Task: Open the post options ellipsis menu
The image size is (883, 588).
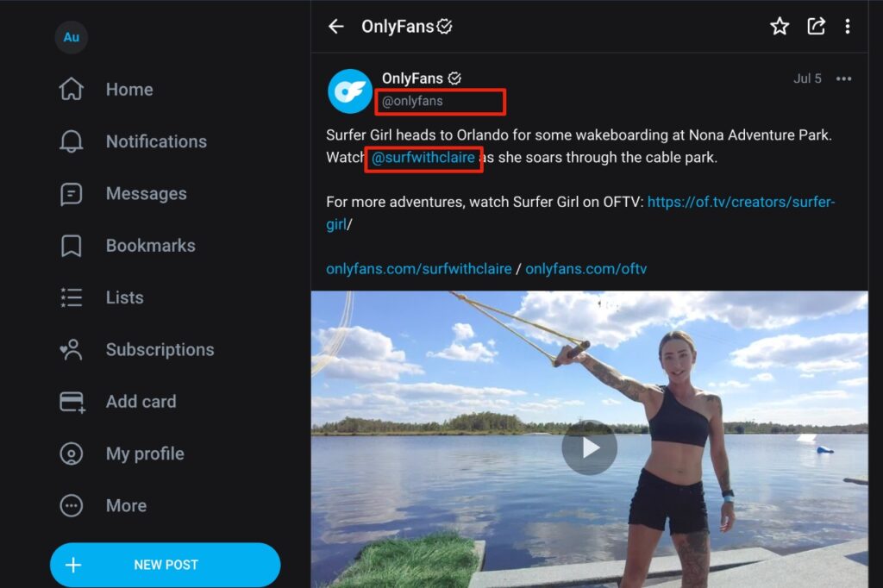Action: pyautogui.click(x=843, y=79)
